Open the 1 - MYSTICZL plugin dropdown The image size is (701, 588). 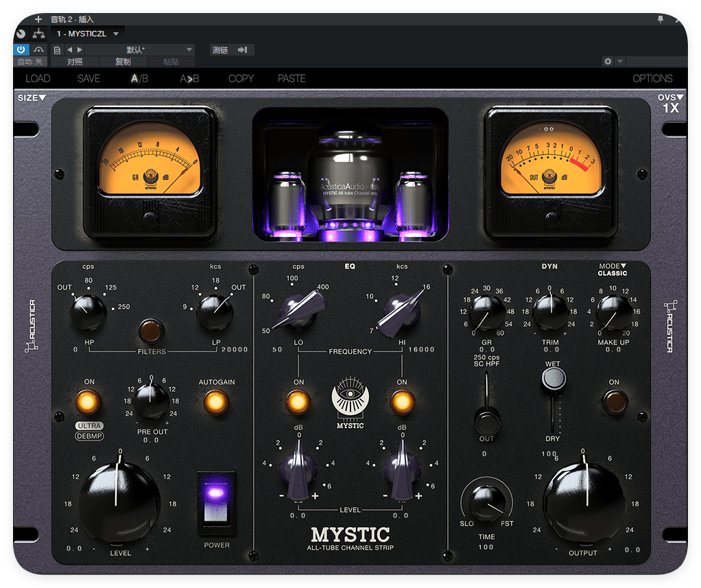(x=88, y=34)
